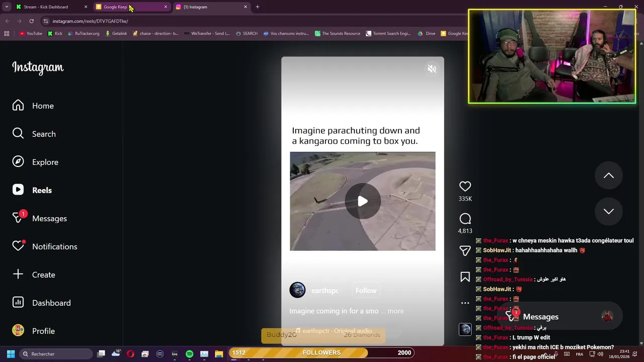Switch FRA keyboard language

point(580,354)
